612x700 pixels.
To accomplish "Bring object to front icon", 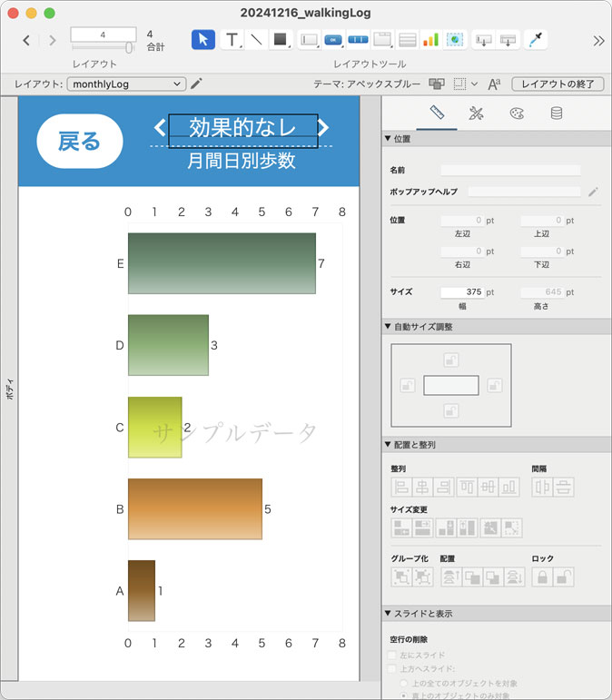I will [451, 577].
